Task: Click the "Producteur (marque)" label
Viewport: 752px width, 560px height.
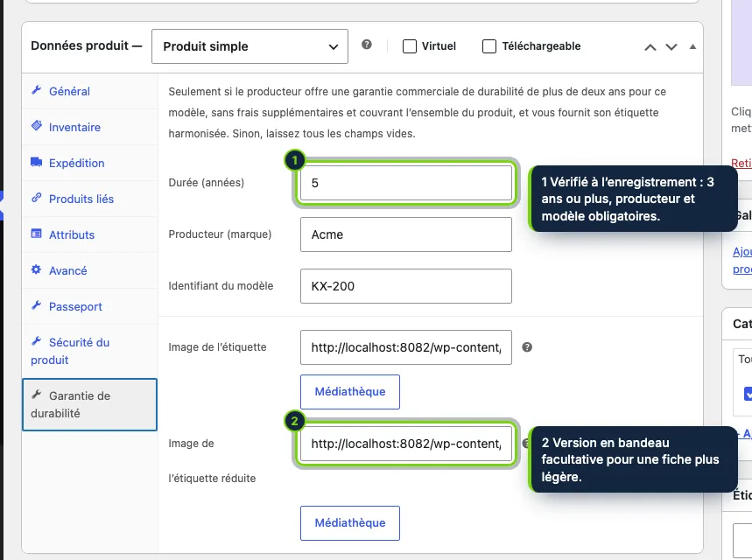Action: [220, 234]
